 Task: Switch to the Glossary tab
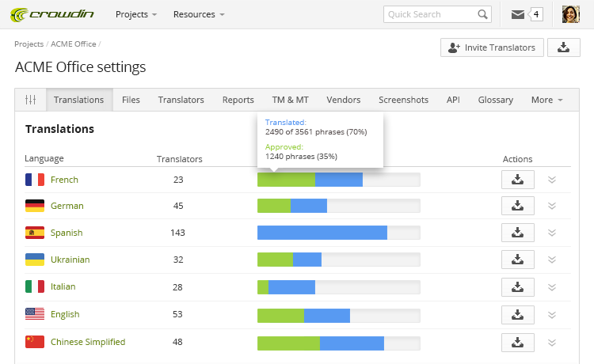(496, 100)
